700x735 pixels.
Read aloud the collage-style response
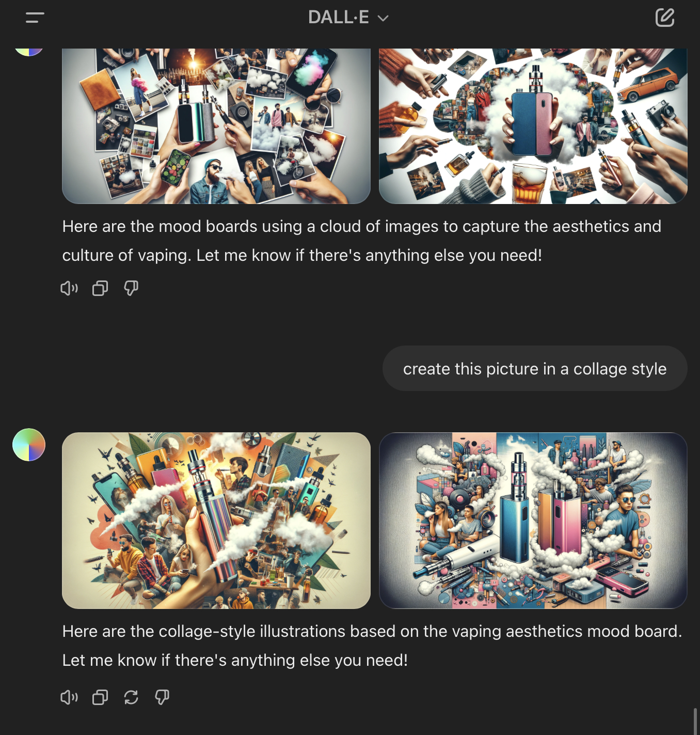coord(69,697)
